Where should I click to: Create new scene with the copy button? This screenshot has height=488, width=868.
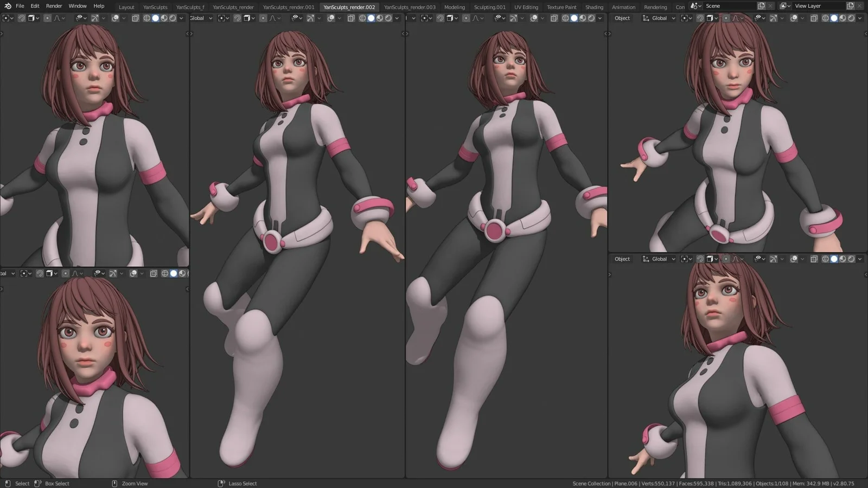pyautogui.click(x=762, y=5)
